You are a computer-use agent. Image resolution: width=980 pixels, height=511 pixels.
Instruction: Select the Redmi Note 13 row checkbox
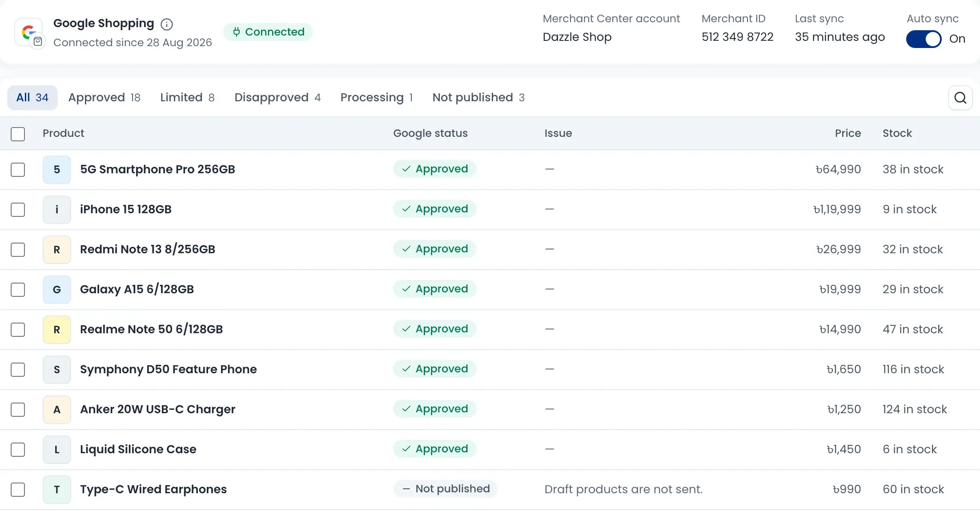click(18, 250)
